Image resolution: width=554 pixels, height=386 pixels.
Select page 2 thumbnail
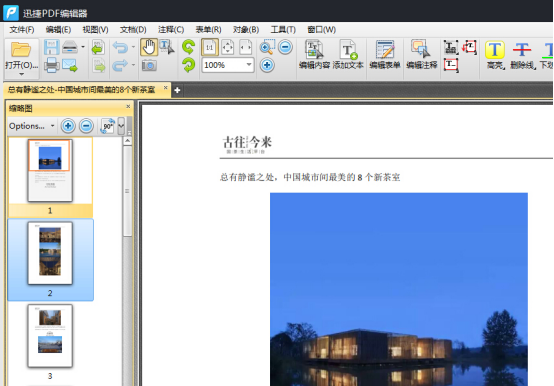coord(50,253)
